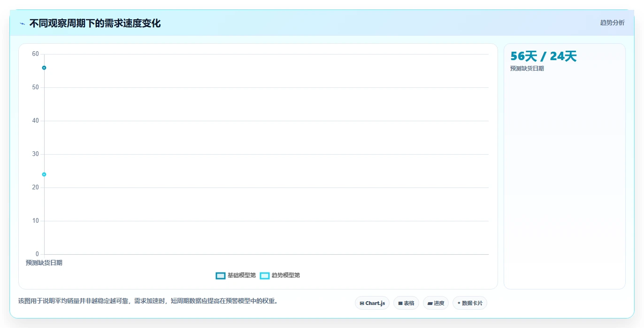
Task: Click the y-axis label 30
Action: coord(36,154)
